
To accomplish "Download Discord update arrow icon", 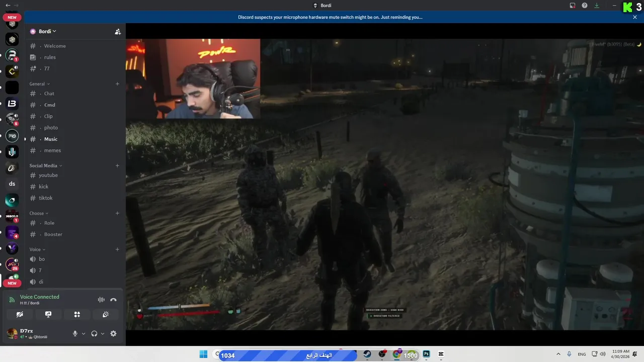I will point(597,6).
